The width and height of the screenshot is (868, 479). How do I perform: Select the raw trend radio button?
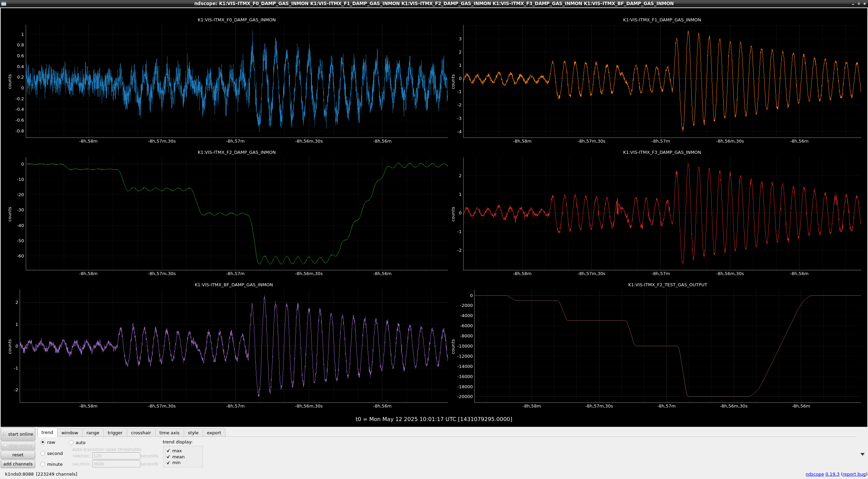click(x=43, y=442)
